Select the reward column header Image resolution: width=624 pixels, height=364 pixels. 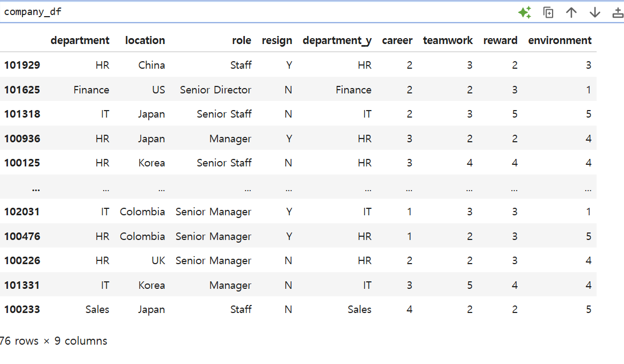pyautogui.click(x=500, y=41)
